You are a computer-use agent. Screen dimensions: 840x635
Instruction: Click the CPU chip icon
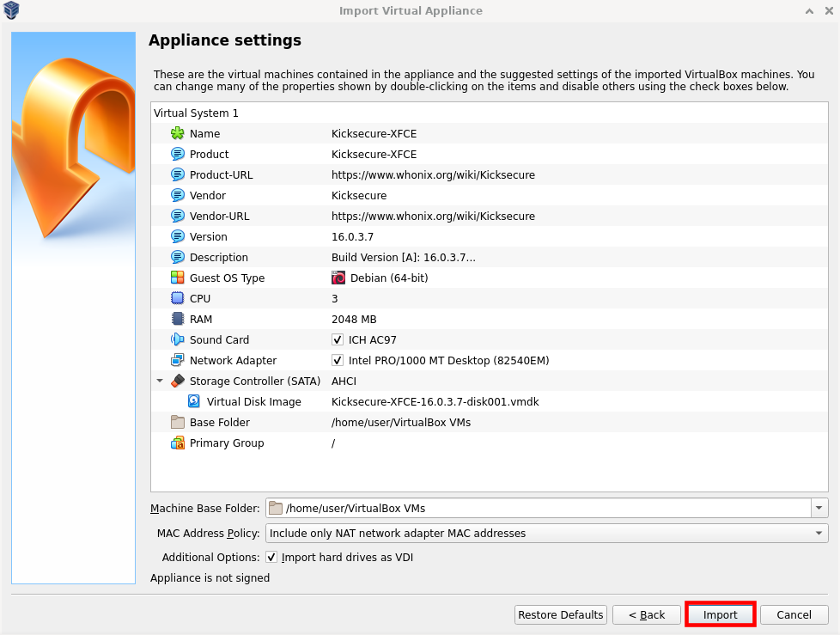[178, 299]
